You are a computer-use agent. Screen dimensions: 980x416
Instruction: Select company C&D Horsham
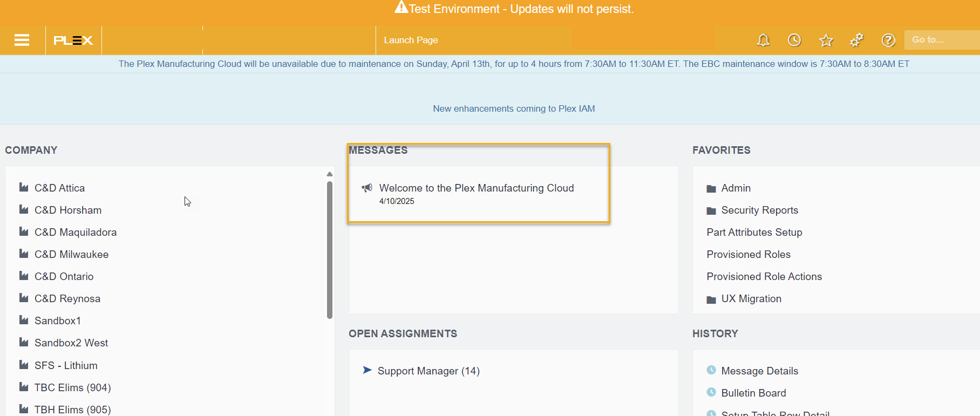(x=68, y=210)
